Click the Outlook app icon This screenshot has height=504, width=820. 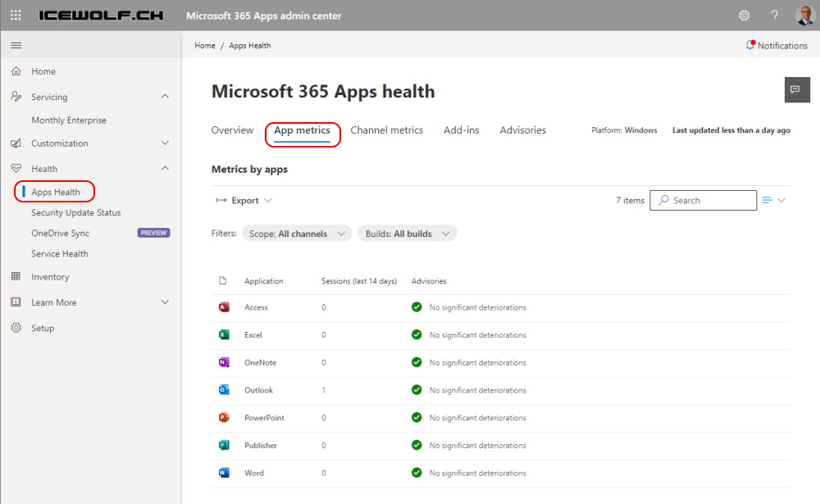click(224, 390)
